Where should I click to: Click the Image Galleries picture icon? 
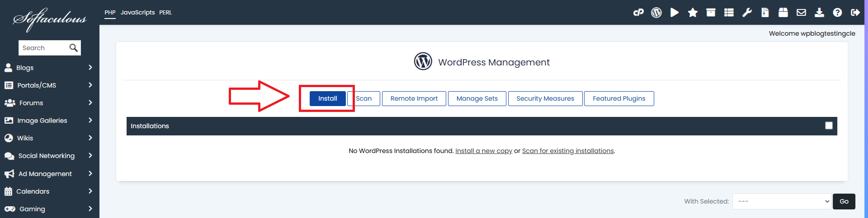coord(9,121)
